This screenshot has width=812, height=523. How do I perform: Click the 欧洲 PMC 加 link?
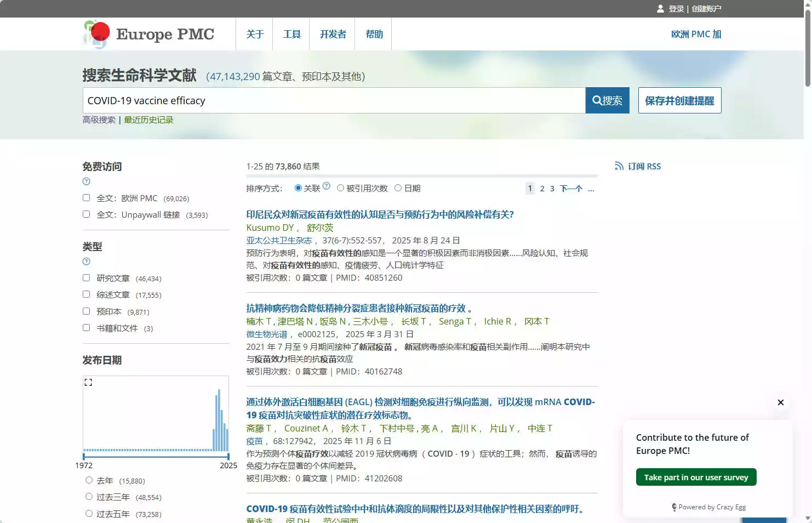point(696,34)
